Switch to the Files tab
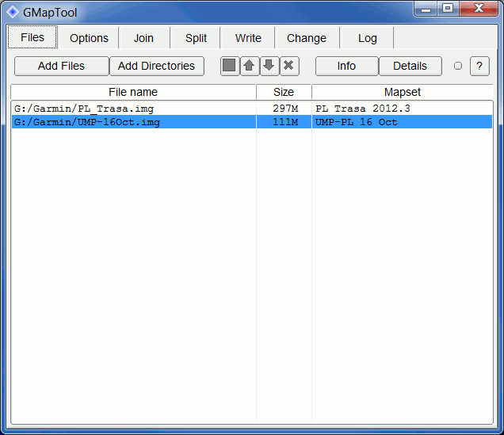The image size is (504, 435). tap(32, 37)
